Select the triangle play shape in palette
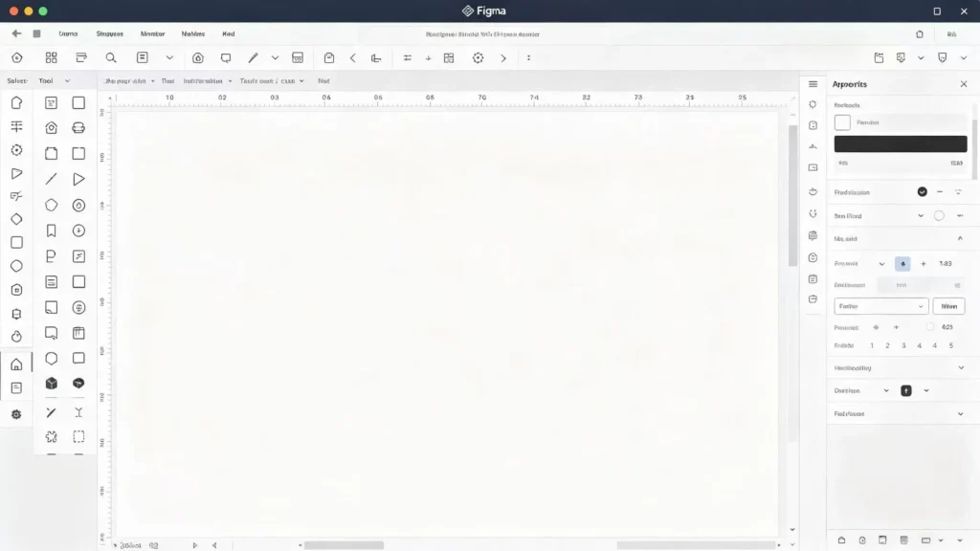 (78, 179)
